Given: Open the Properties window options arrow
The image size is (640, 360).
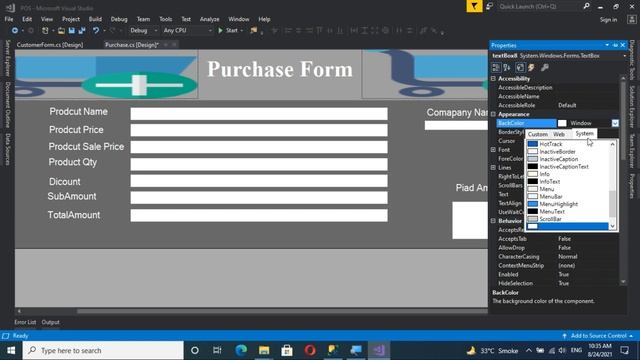Looking at the screenshot, I should click(x=607, y=45).
